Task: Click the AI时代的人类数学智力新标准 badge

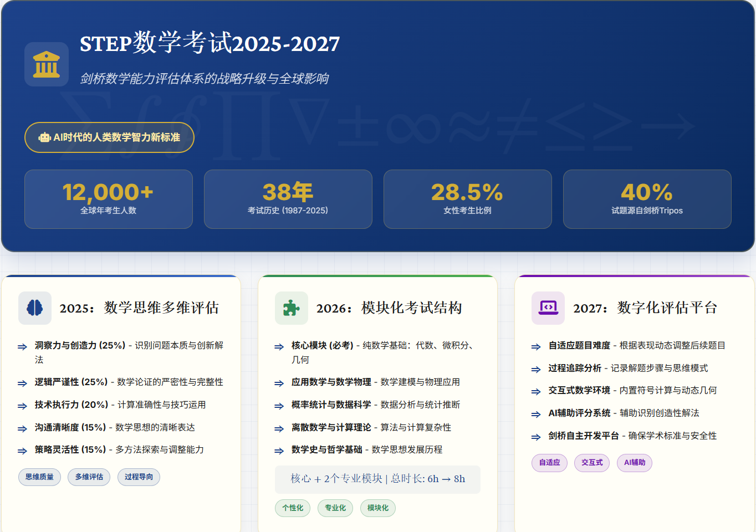Action: pyautogui.click(x=109, y=137)
